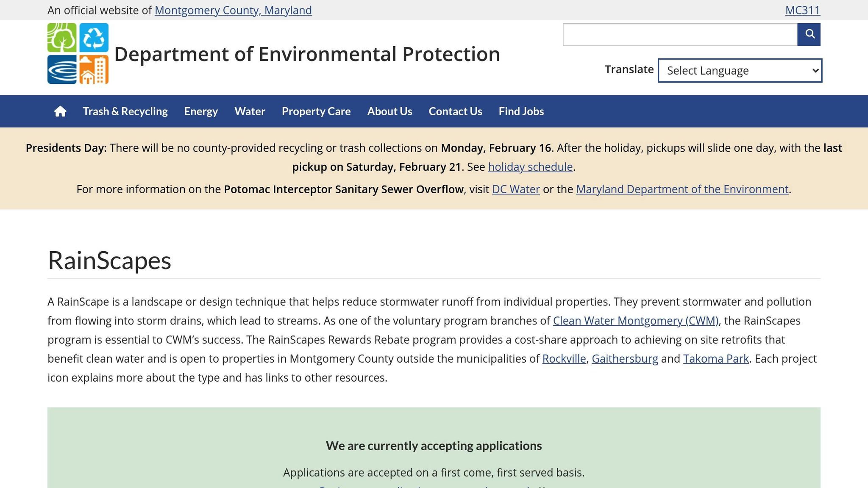Follow the Montgomery County, Maryland link
The height and width of the screenshot is (488, 868).
pyautogui.click(x=233, y=10)
